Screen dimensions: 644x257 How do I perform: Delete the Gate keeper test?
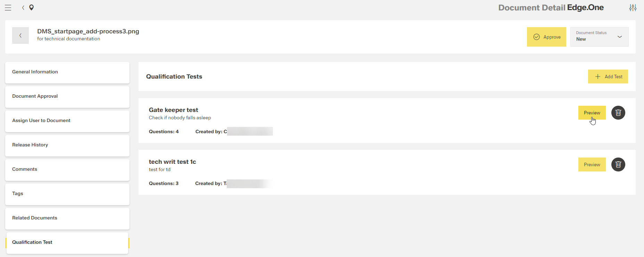tap(618, 113)
